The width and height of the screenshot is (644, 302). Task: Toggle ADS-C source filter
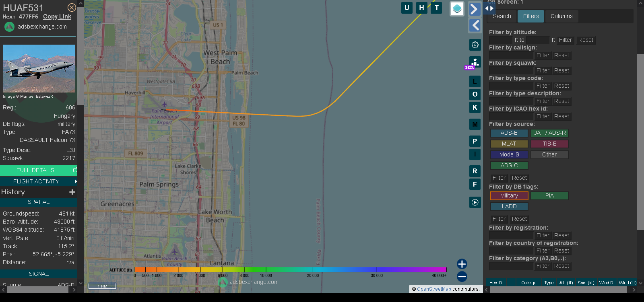[x=509, y=165]
